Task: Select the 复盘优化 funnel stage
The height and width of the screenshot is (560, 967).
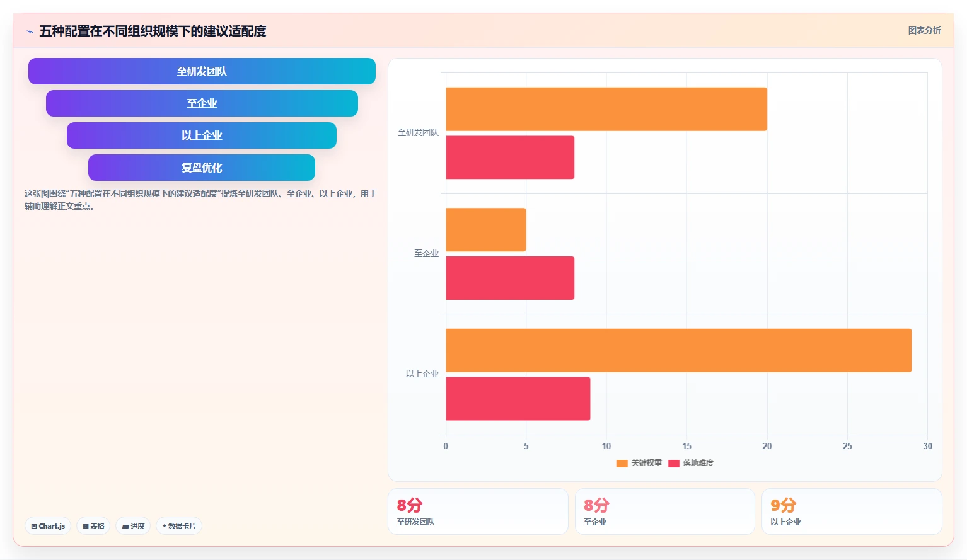Action: [x=202, y=168]
